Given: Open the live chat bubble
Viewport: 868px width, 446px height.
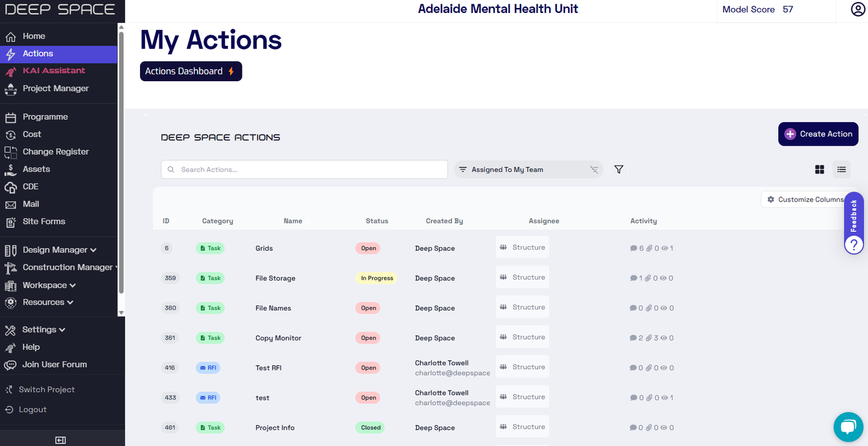Looking at the screenshot, I should click(x=848, y=427).
